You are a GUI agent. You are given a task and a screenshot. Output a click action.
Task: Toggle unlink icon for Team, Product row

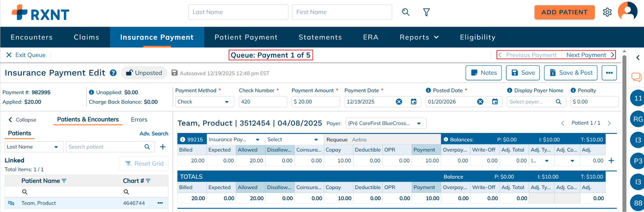click(x=11, y=203)
